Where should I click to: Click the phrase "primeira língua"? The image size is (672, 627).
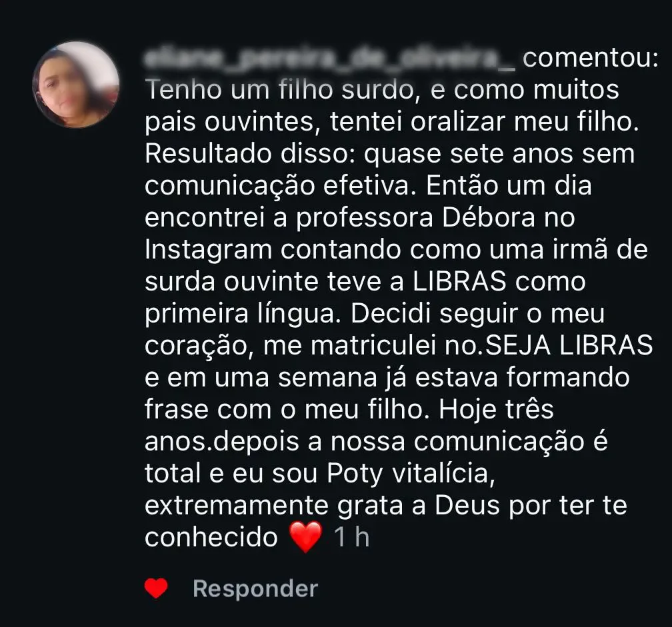point(239,314)
